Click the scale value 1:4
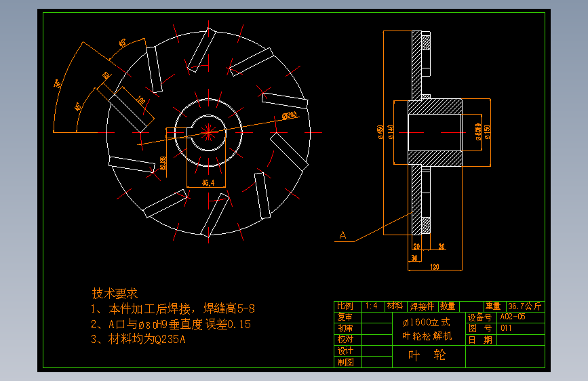The height and width of the screenshot is (381, 588). pos(371,306)
